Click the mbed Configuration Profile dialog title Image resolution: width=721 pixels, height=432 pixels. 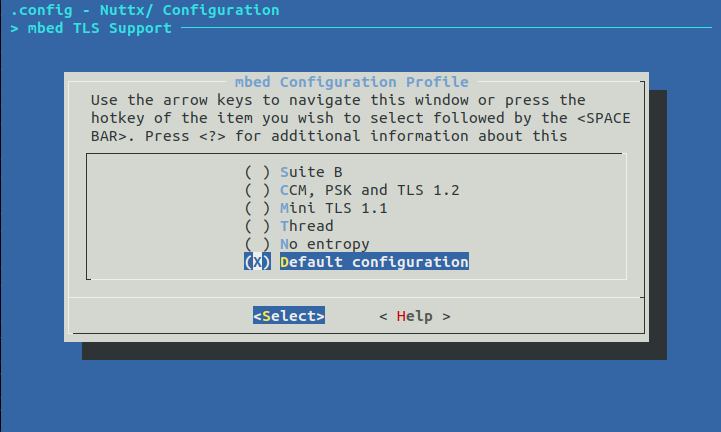pos(352,82)
